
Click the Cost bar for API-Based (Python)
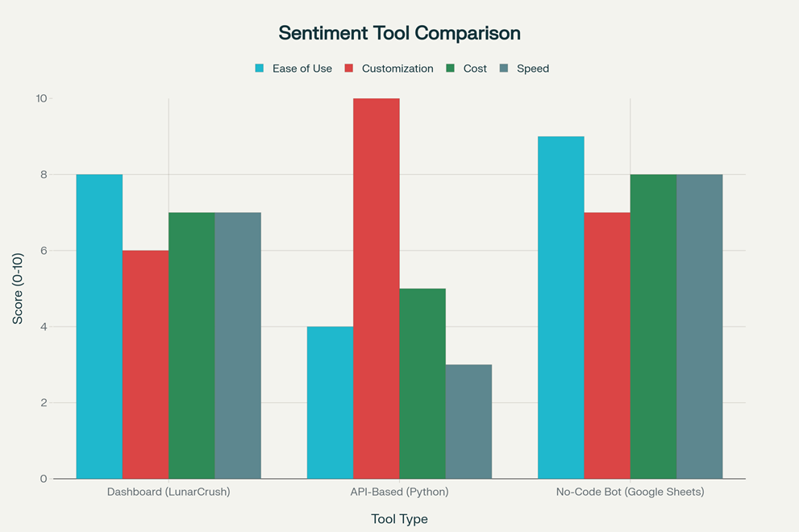tap(422, 384)
